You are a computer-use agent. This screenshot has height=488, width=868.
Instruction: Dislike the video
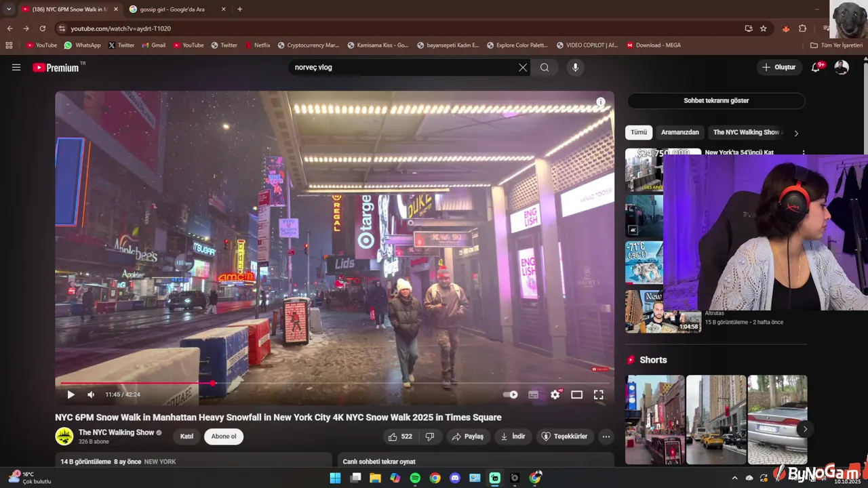coord(430,436)
